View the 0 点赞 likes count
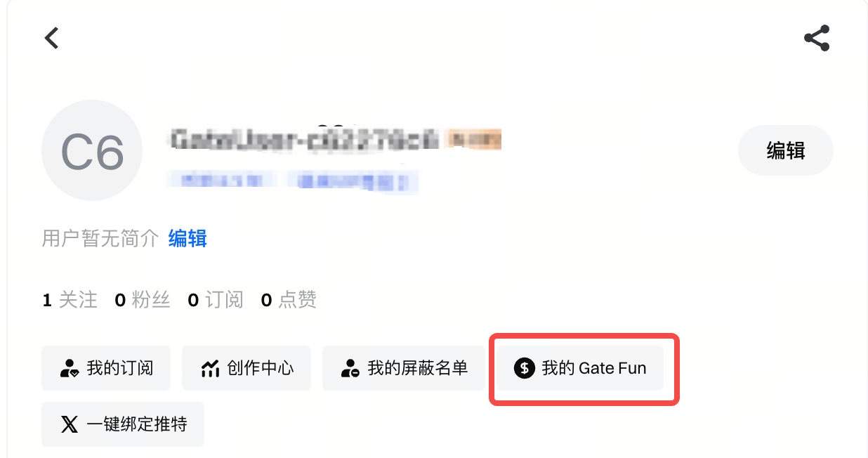The image size is (868, 458). pyautogui.click(x=289, y=301)
